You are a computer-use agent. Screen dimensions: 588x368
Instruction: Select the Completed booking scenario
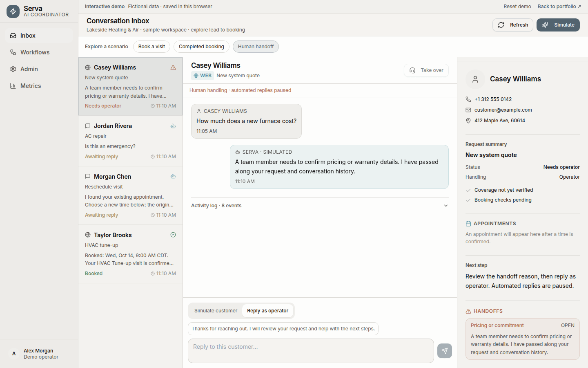(201, 47)
